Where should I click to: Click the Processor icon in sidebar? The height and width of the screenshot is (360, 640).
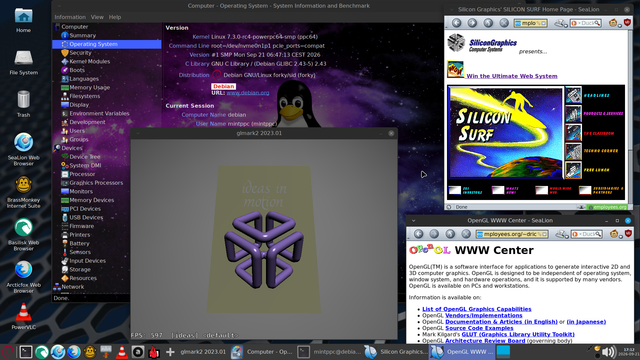[64, 174]
